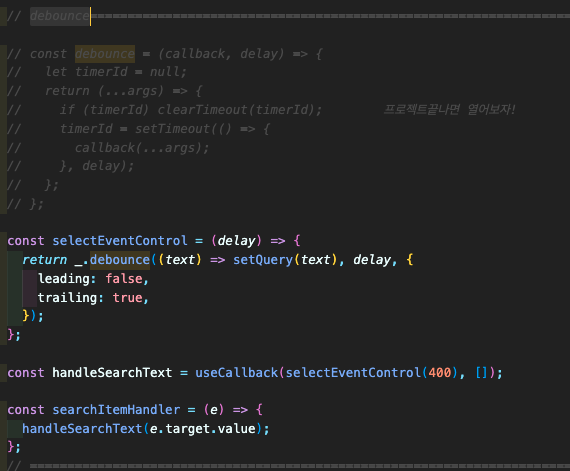Click the empty dependency array '[]'

coord(482,373)
